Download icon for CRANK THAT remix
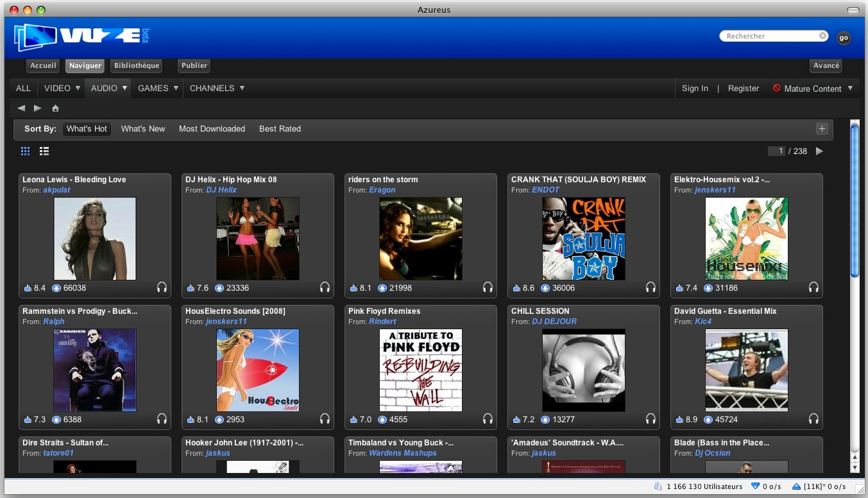Viewport: 868px width, 498px height. point(545,288)
